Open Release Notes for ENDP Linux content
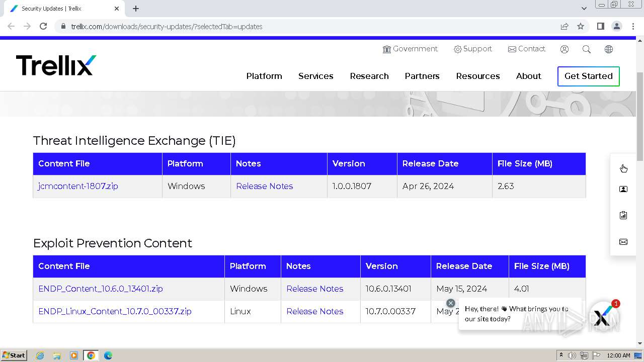This screenshot has width=644, height=362. 315,311
